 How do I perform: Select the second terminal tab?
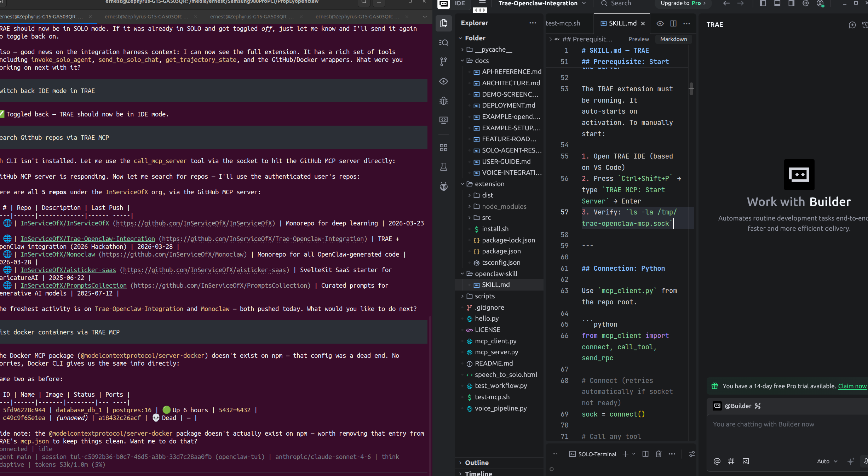146,17
